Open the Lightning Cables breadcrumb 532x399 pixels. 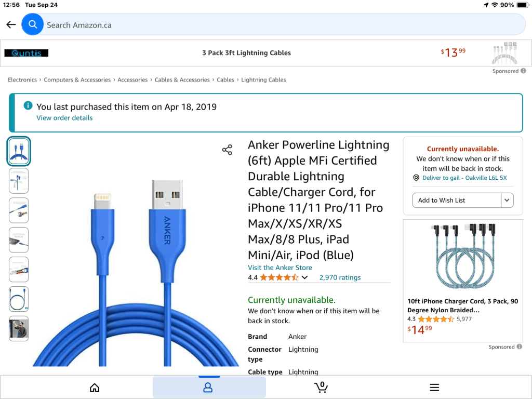point(263,80)
